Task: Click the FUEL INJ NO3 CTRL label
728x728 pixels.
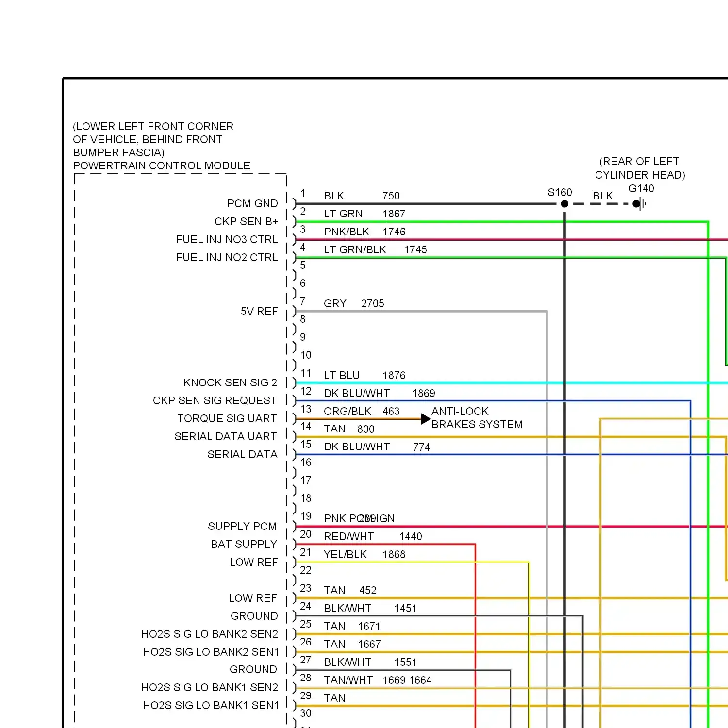Action: point(227,239)
